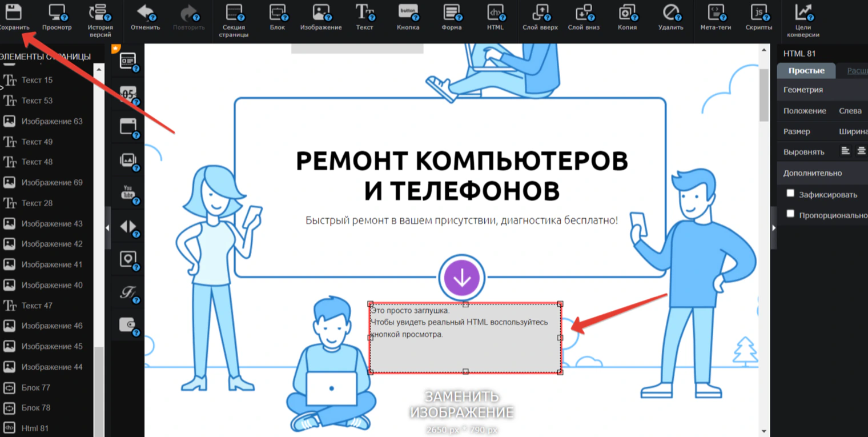Align element left in Выровнять row
Viewport: 868px width, 437px height.
(846, 151)
